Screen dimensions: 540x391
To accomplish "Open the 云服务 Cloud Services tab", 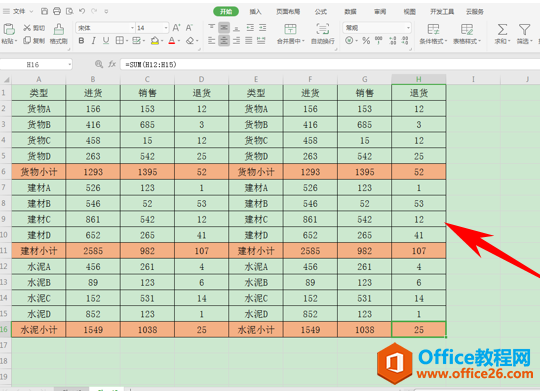I will [475, 12].
